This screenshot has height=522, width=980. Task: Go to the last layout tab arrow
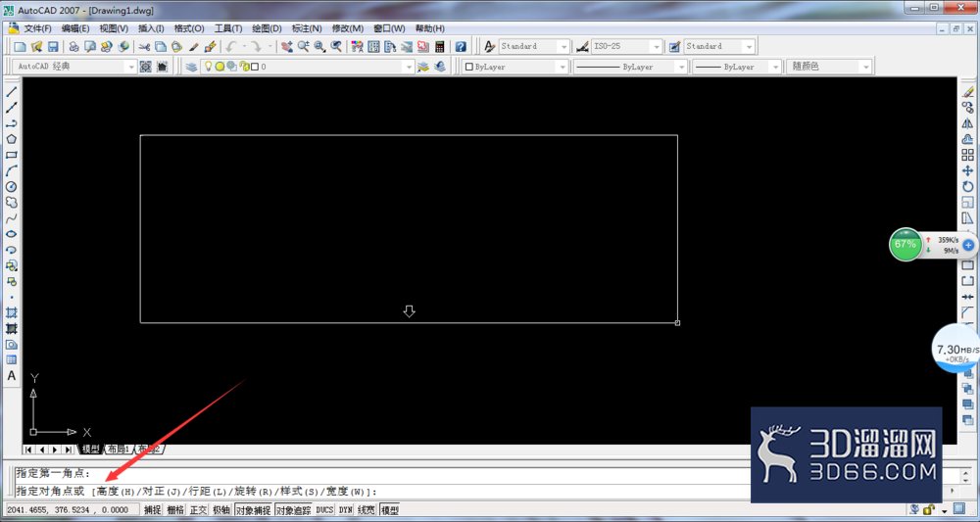tap(69, 450)
